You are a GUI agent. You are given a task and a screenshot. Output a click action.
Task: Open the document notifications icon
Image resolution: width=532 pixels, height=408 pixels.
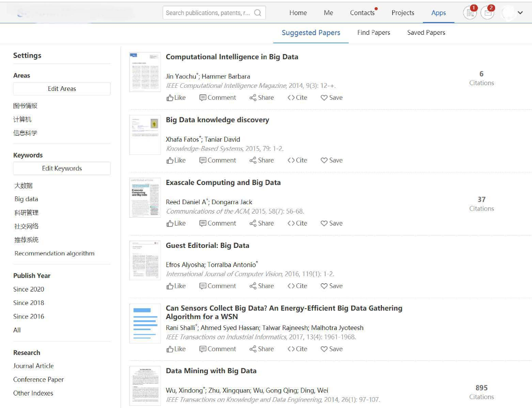(x=470, y=13)
